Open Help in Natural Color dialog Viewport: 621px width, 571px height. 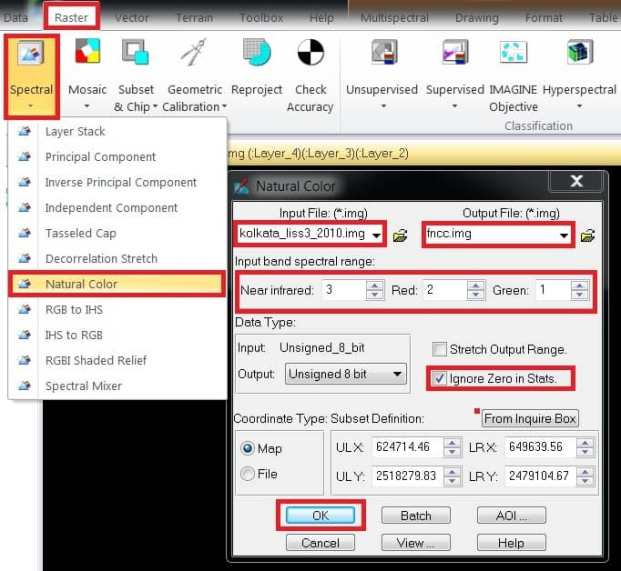[511, 542]
